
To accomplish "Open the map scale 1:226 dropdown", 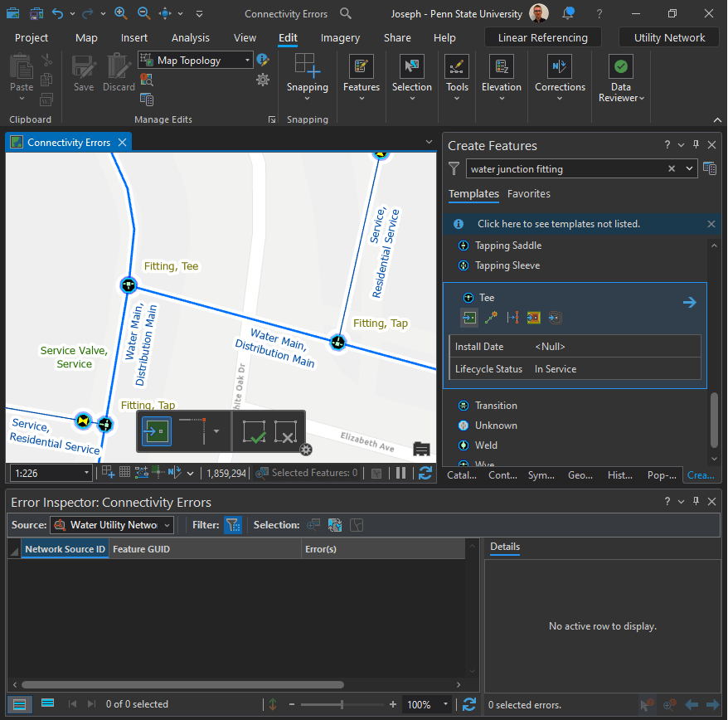I will coord(86,473).
